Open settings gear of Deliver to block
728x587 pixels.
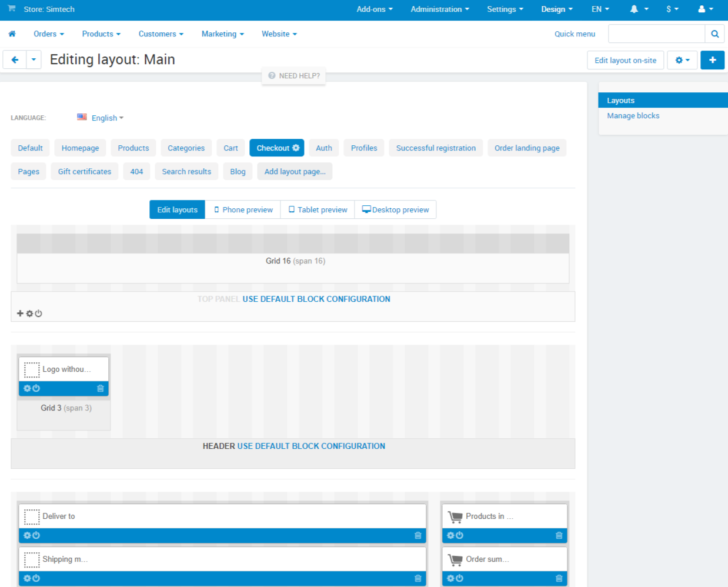coord(27,535)
